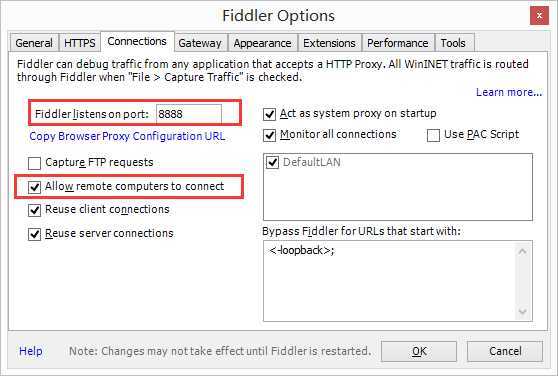
Task: Open the Performance tab
Action: (398, 43)
